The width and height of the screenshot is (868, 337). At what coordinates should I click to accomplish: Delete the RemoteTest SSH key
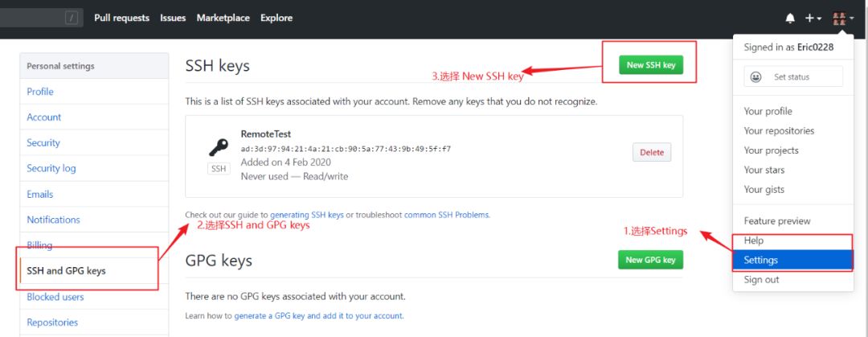pyautogui.click(x=652, y=152)
